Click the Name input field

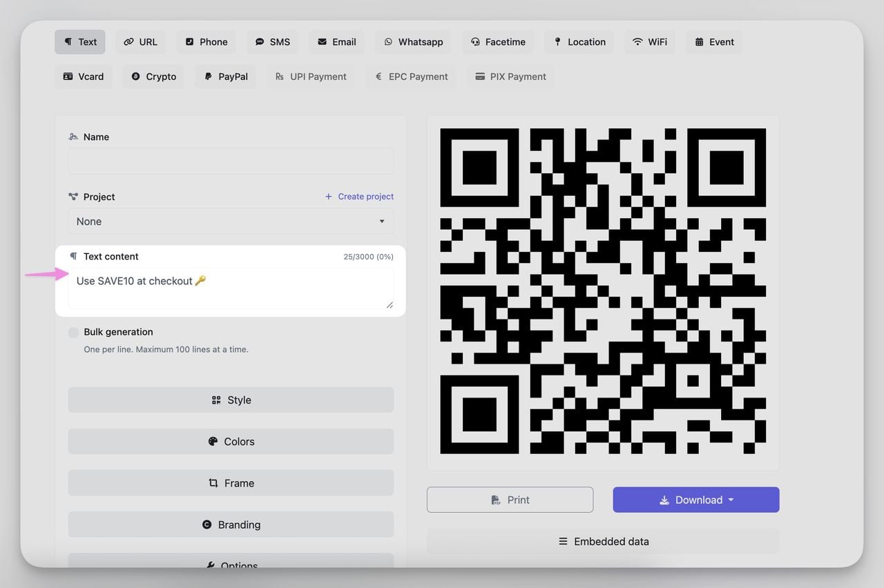pyautogui.click(x=231, y=161)
